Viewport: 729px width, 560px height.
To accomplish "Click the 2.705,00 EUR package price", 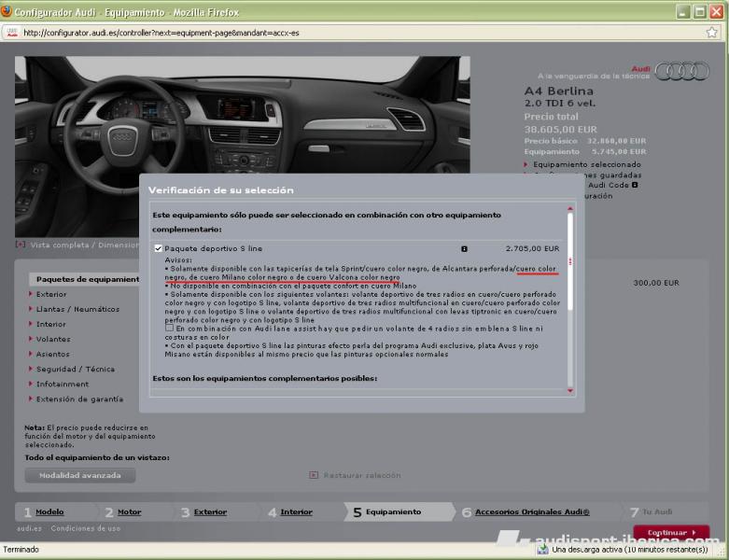I will 532,248.
